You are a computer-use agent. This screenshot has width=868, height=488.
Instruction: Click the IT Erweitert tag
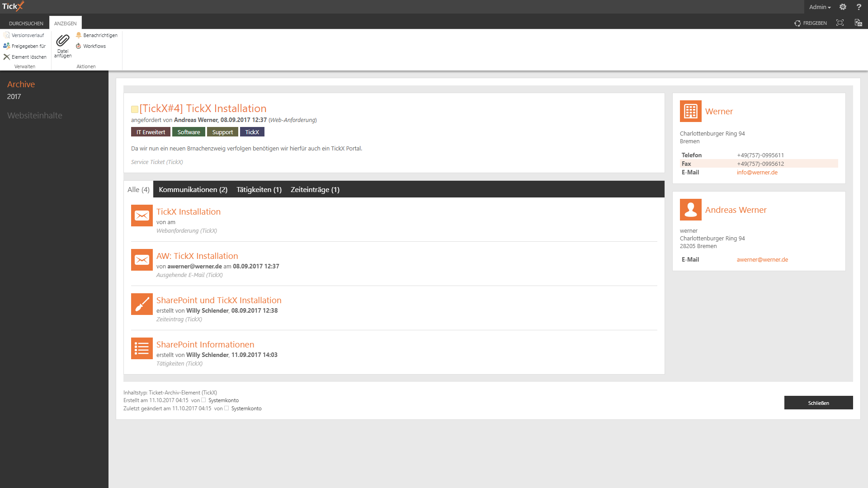click(151, 132)
